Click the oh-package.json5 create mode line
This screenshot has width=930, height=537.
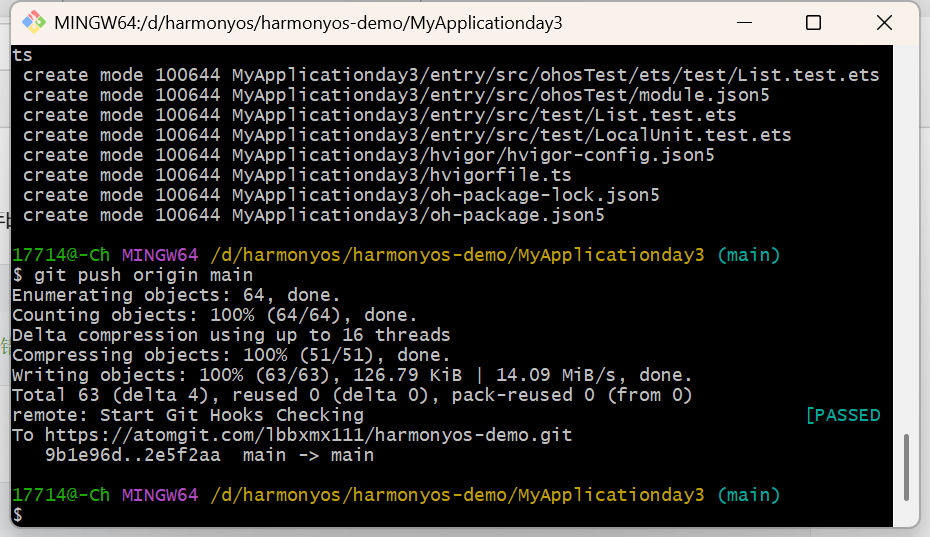(x=314, y=215)
